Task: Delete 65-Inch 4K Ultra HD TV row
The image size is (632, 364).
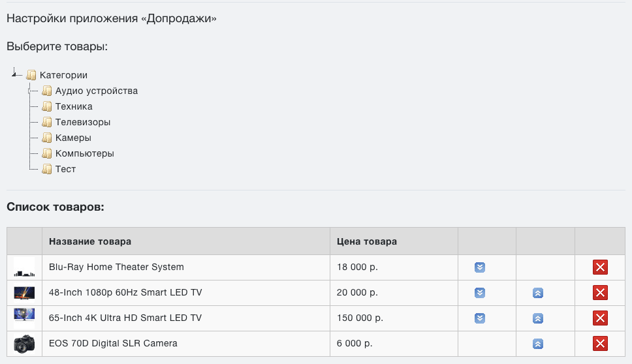Action: [600, 318]
